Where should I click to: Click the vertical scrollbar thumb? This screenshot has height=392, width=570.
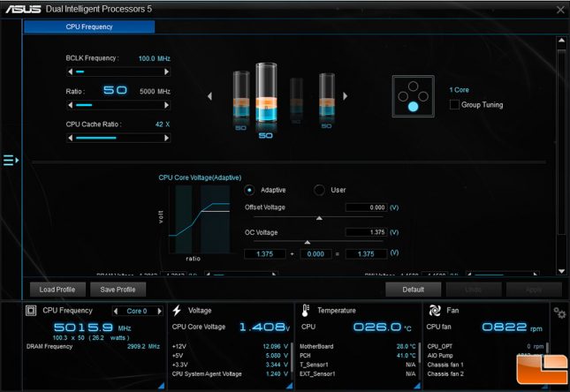coord(562,141)
